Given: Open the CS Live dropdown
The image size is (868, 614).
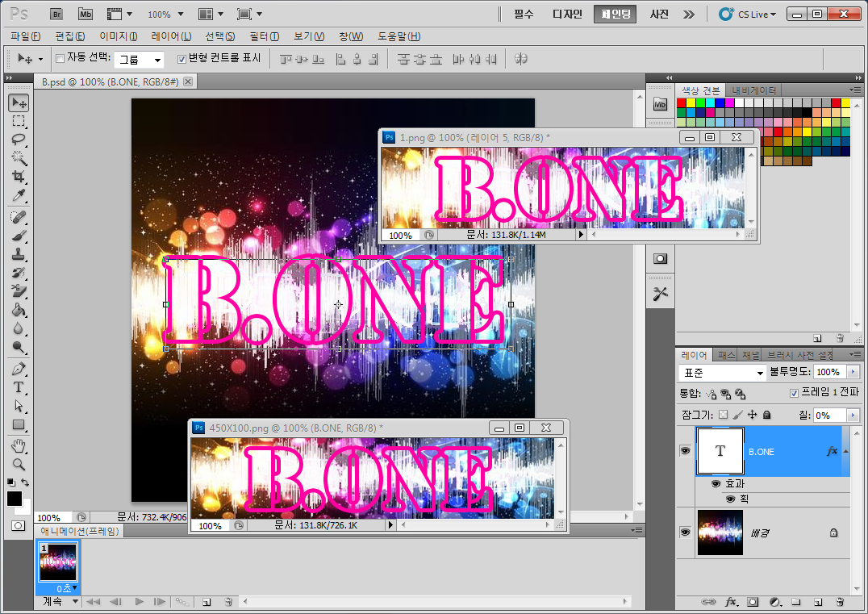Looking at the screenshot, I should [x=747, y=15].
